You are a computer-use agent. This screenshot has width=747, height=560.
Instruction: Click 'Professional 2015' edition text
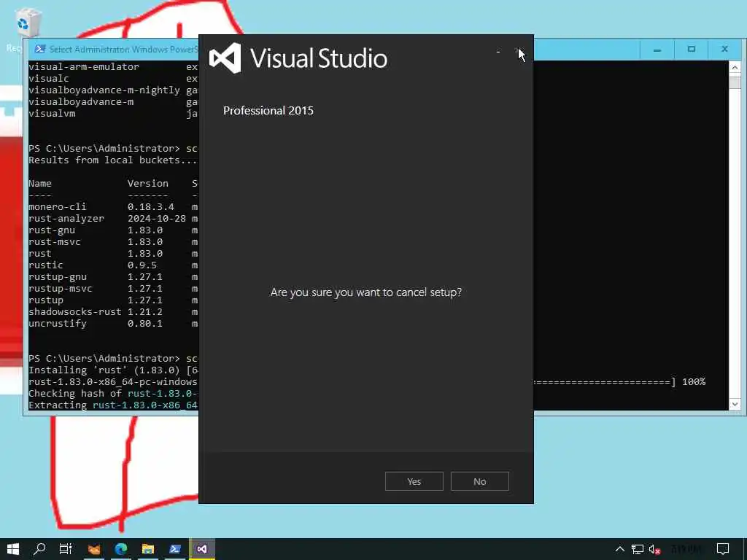(x=268, y=111)
